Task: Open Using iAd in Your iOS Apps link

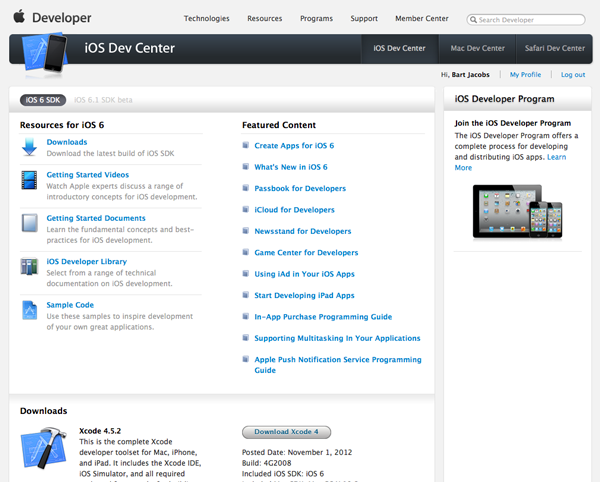Action: pos(305,274)
